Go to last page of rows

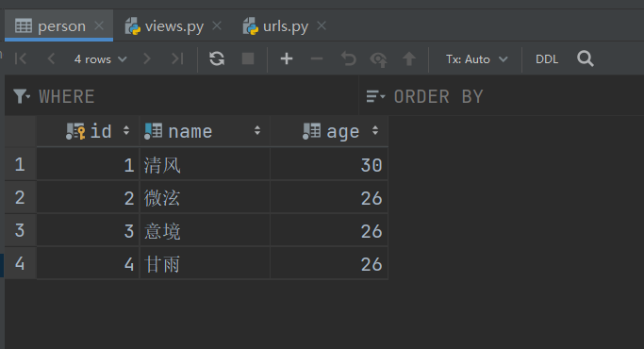coord(177,58)
